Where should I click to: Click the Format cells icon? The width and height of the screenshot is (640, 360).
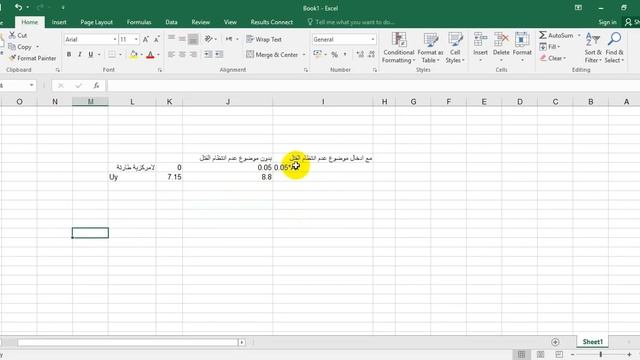(522, 40)
